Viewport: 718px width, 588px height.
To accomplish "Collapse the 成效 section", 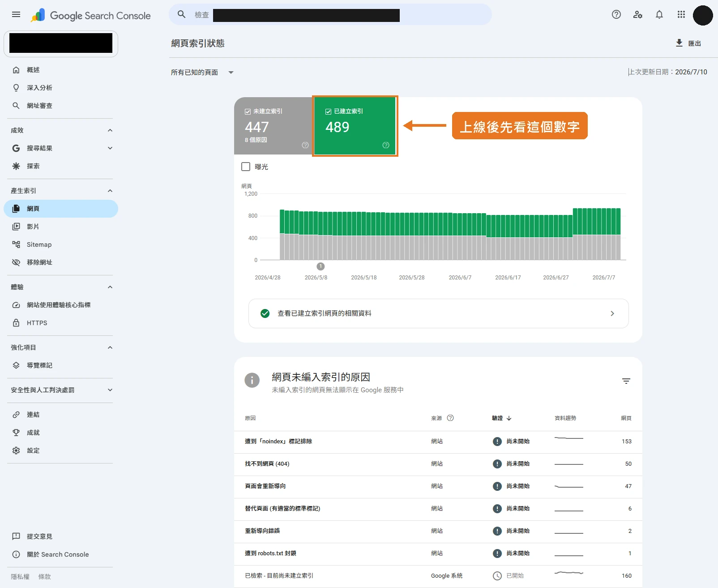I will click(110, 130).
